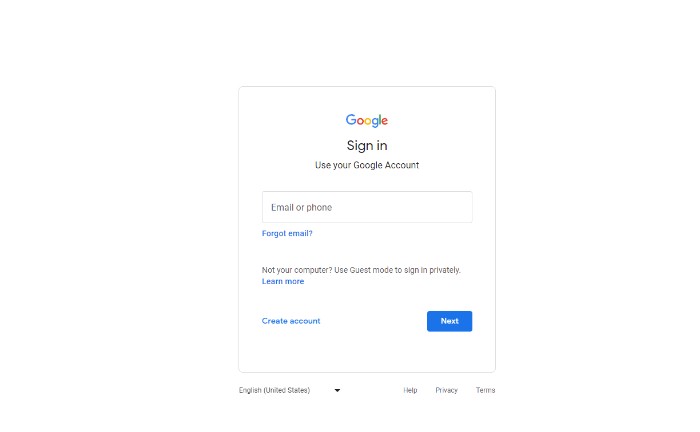Open the language selector caret arrow
This screenshot has width=700, height=432.
[338, 390]
